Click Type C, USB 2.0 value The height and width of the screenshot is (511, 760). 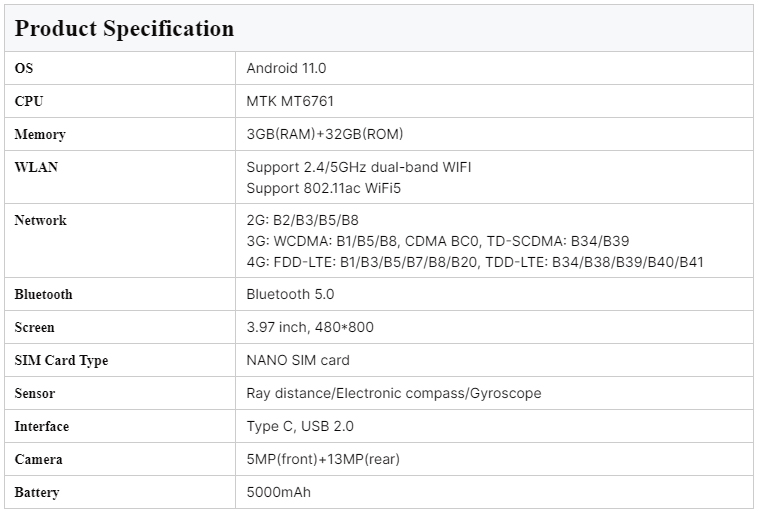300,426
